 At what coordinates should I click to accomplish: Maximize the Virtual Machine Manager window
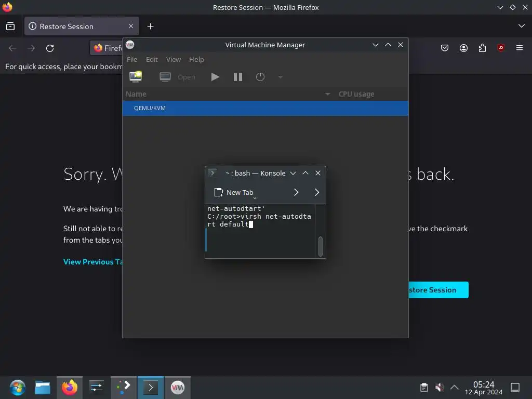[x=388, y=45]
